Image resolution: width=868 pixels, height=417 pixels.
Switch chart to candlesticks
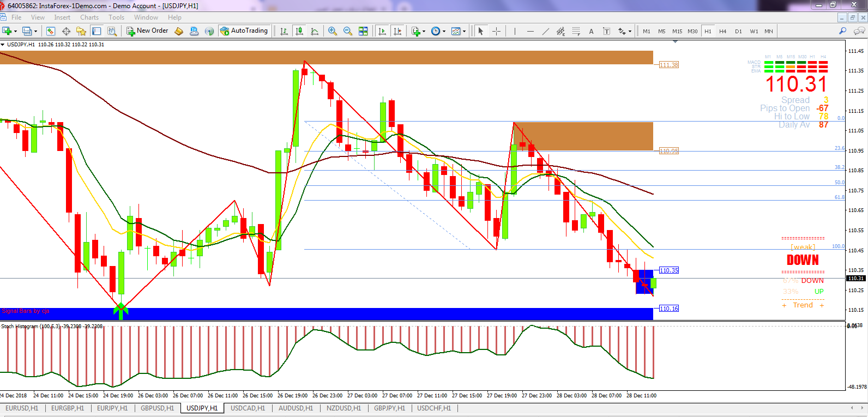299,31
